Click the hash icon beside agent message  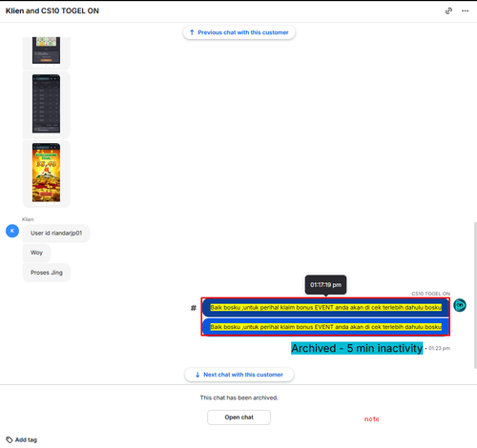point(194,308)
